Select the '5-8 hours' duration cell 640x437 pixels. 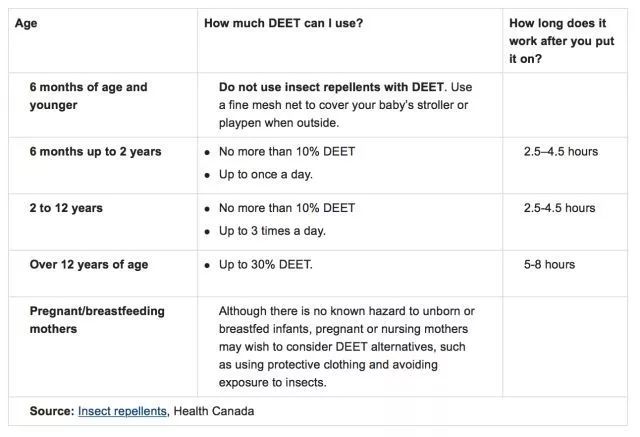549,265
